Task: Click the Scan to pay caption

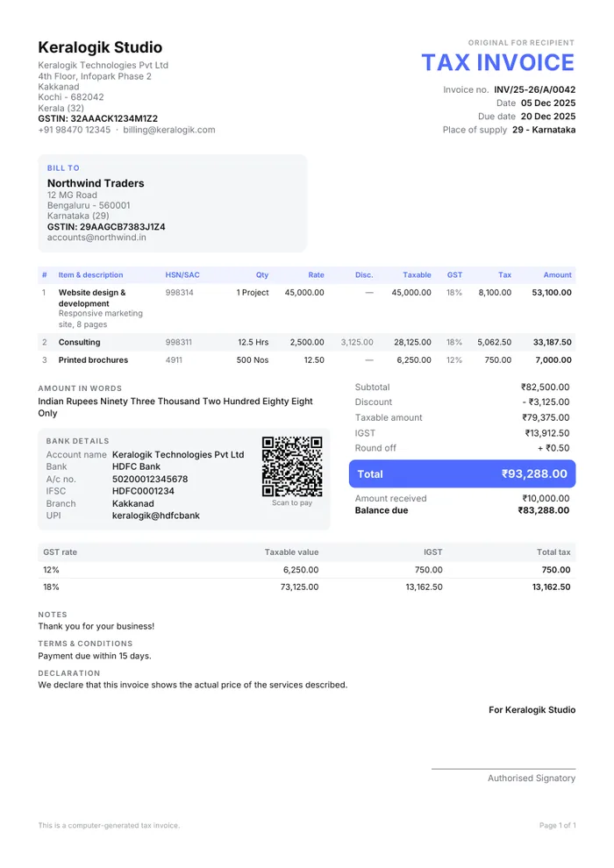Action: [x=292, y=502]
